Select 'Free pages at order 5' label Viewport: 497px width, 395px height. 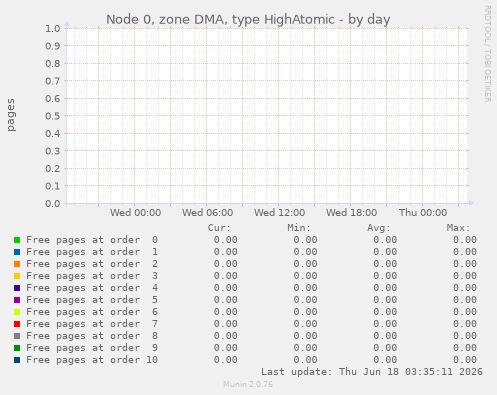pyautogui.click(x=92, y=300)
